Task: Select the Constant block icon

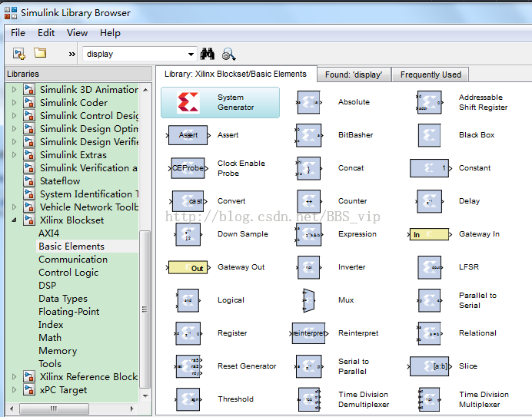Action: click(431, 168)
